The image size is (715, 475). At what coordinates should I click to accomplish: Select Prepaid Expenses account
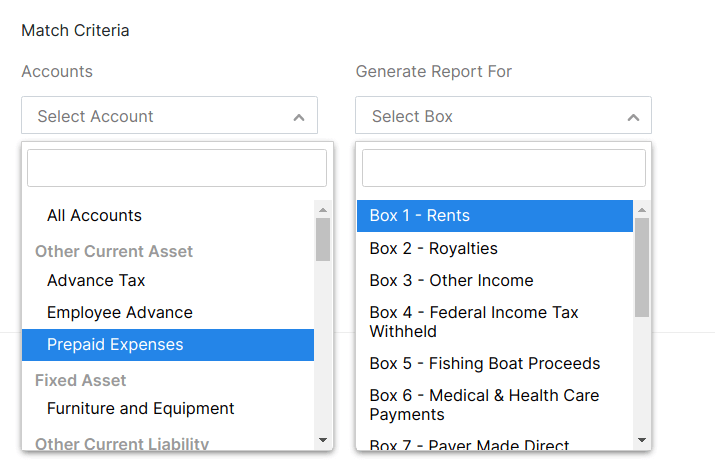[x=115, y=344]
